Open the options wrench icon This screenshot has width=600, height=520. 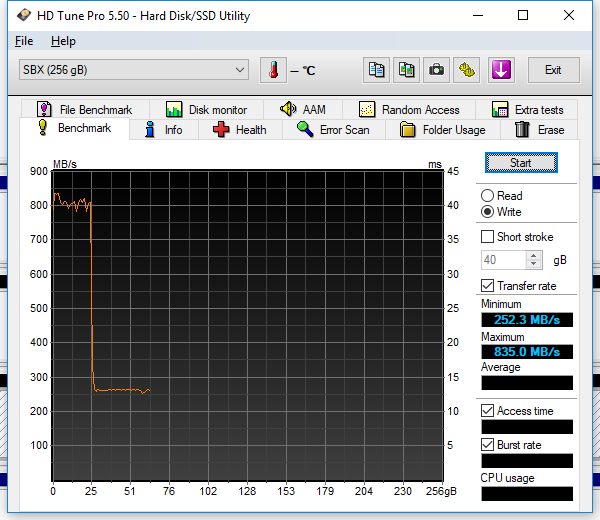click(x=466, y=70)
